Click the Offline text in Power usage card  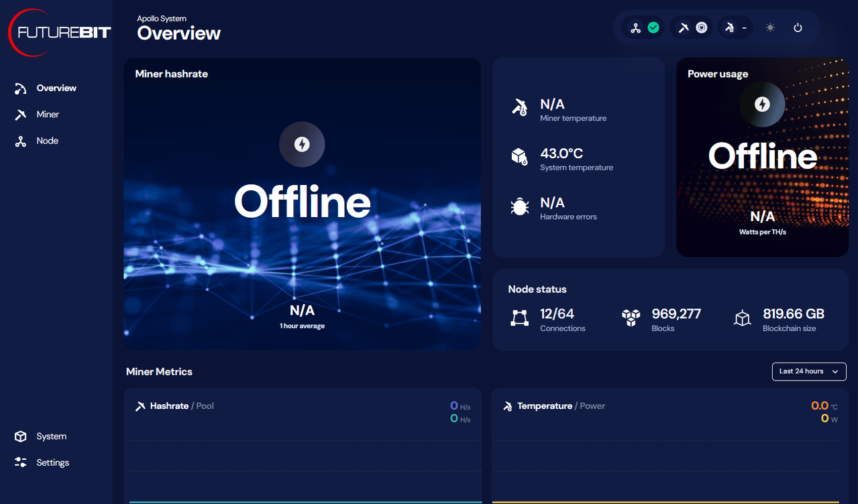tap(763, 157)
